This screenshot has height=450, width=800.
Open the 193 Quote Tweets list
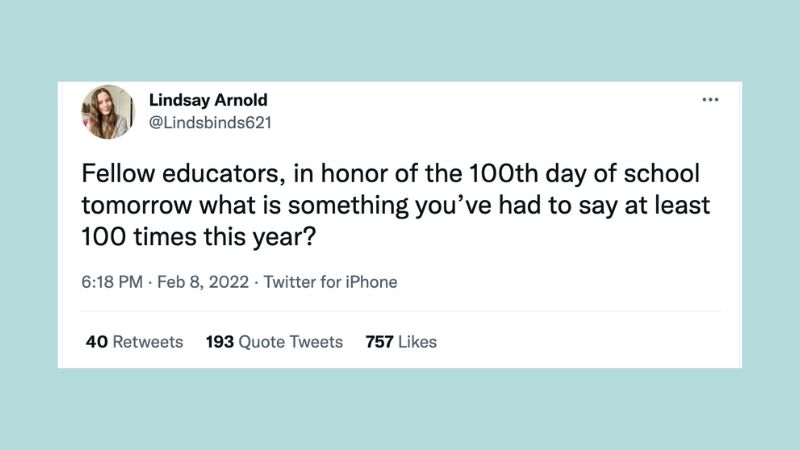(x=274, y=342)
